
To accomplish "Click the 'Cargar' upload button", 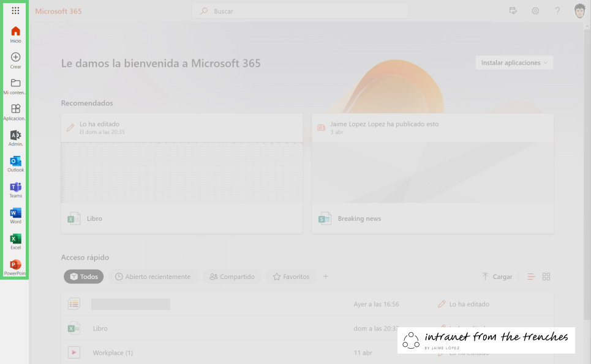I will 497,277.
